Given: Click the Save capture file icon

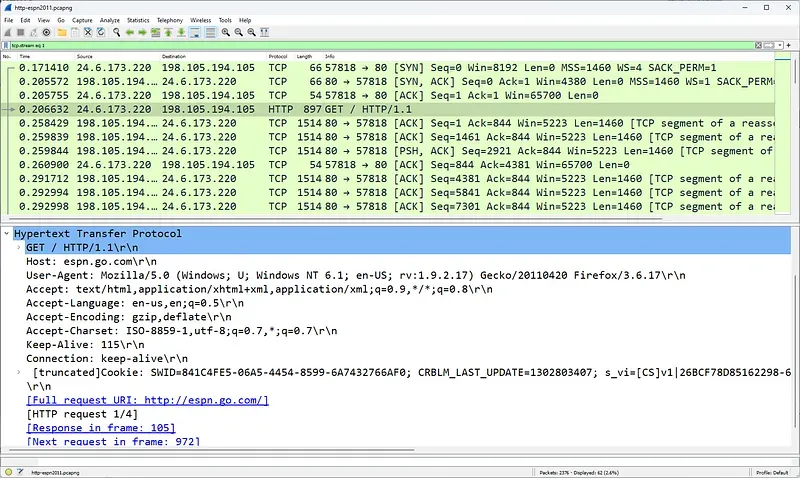Looking at the screenshot, I should (x=75, y=33).
